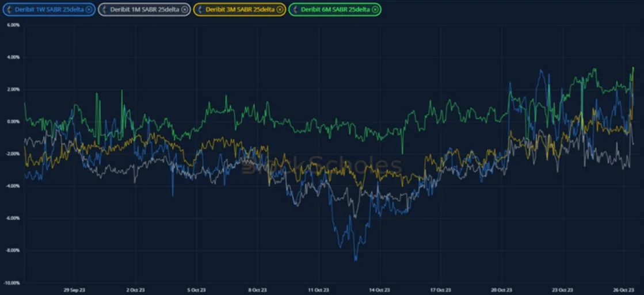Click the 20 Oct 23 date label
Screen dimensions: 644x295
[x=501, y=290]
